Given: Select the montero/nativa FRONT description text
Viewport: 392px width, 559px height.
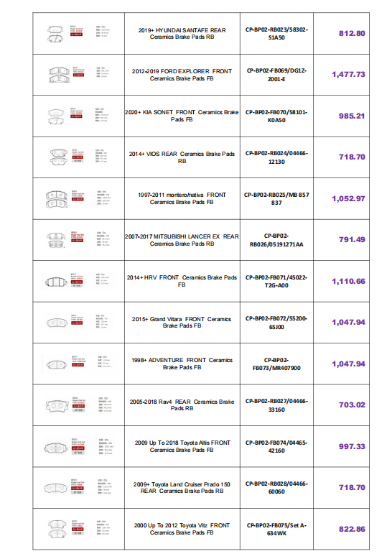Looking at the screenshot, I should (x=182, y=198).
